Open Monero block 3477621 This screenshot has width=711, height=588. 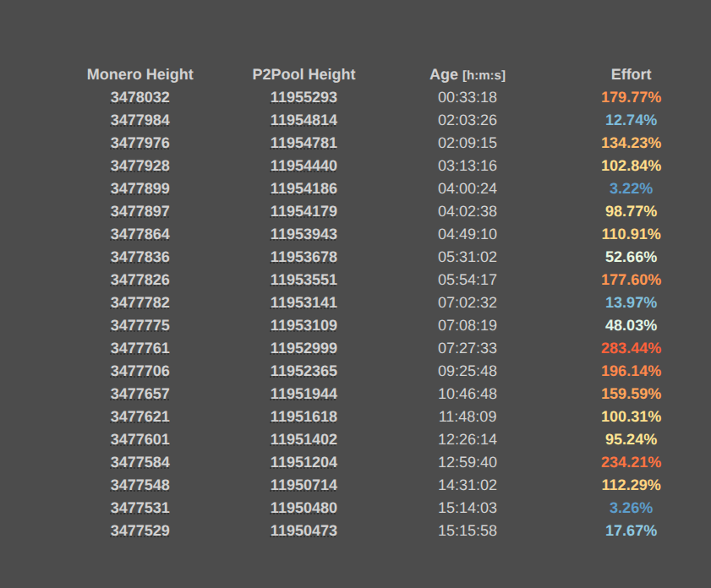140,416
